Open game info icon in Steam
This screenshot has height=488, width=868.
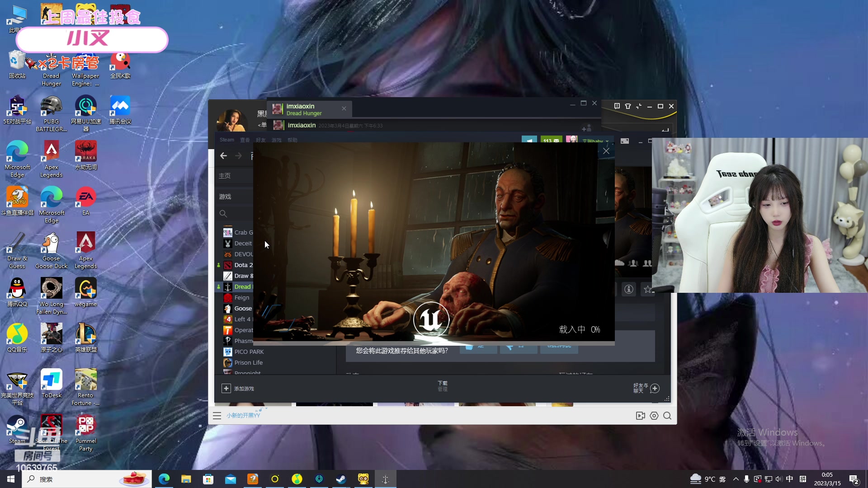[629, 289]
